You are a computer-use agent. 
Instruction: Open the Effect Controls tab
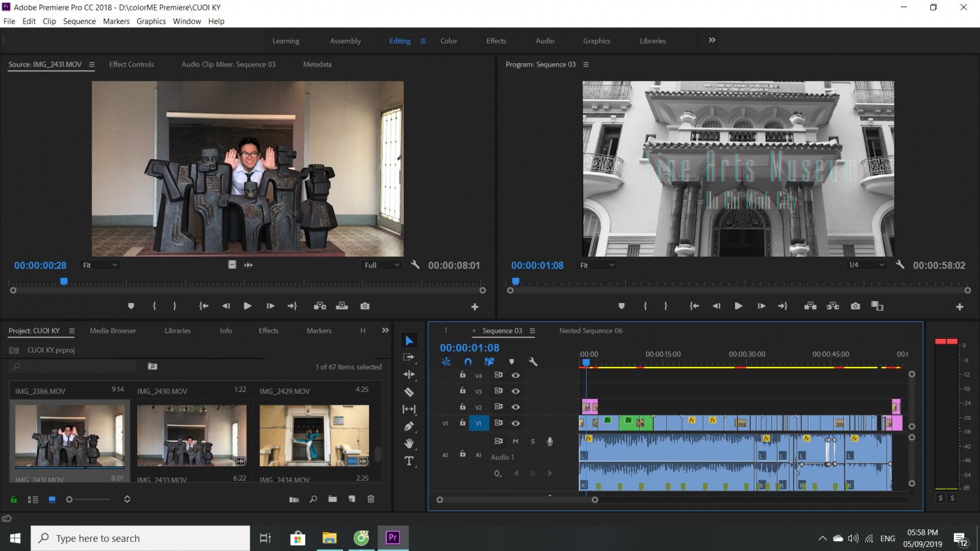(x=131, y=64)
